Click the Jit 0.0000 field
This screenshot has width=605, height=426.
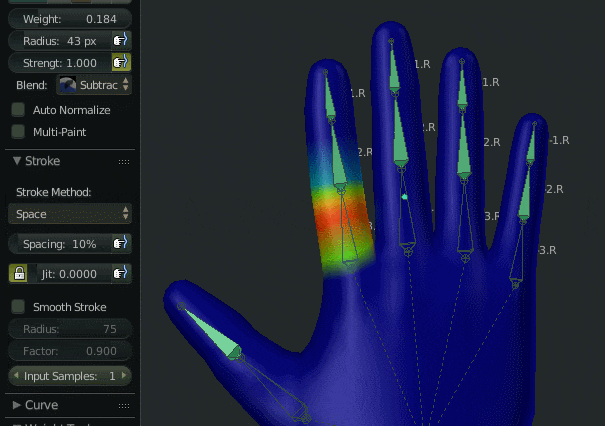70,274
